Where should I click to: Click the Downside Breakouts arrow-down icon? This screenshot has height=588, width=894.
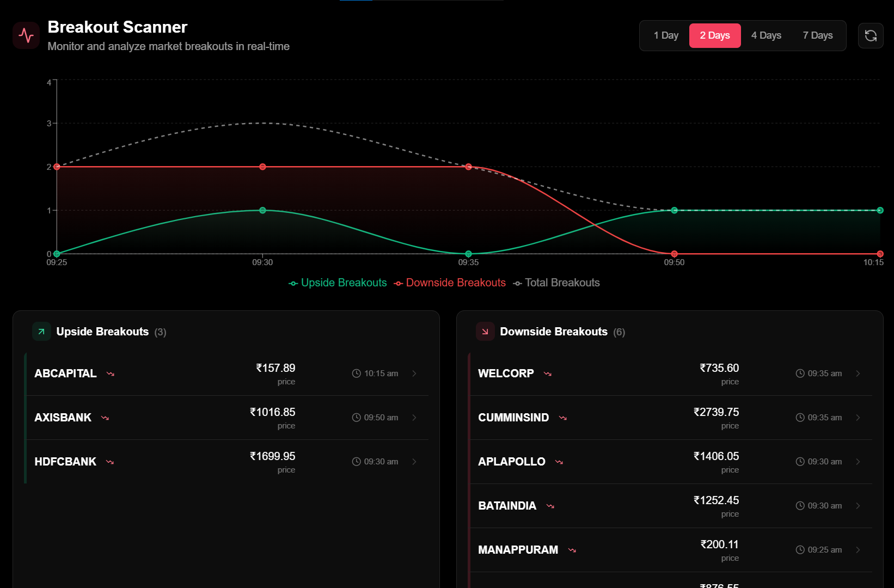[485, 332]
